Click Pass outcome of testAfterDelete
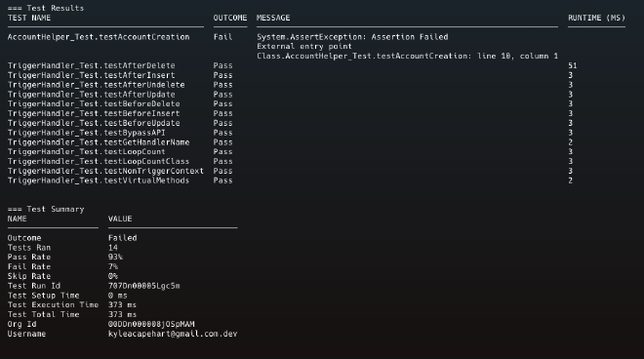Viewport: 644px width, 359px height. [x=222, y=65]
